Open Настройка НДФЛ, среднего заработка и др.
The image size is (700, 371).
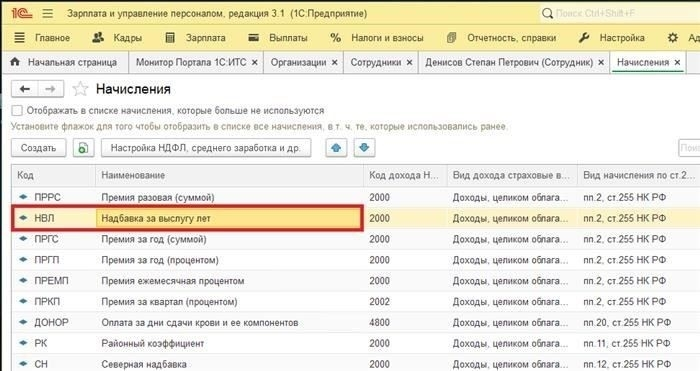point(205,148)
